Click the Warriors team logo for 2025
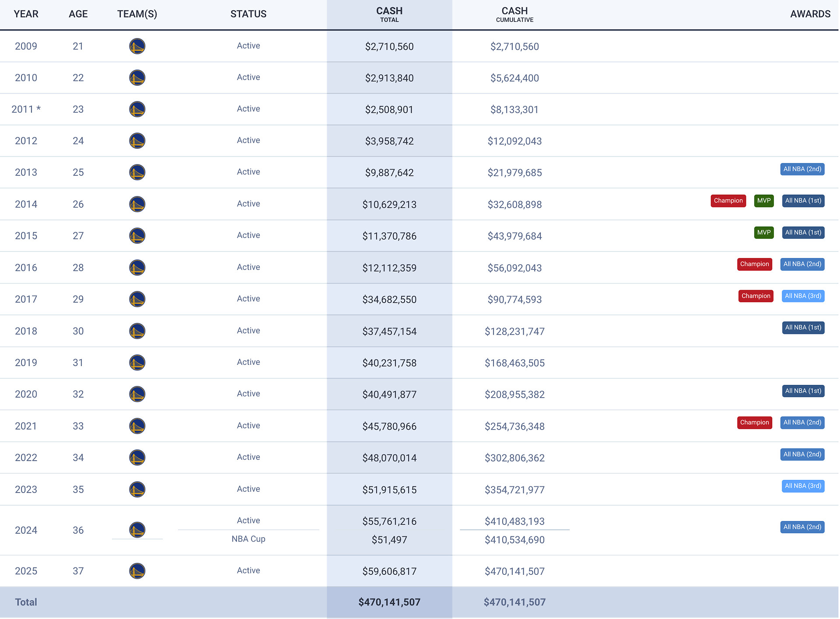This screenshot has width=840, height=619. tap(137, 571)
